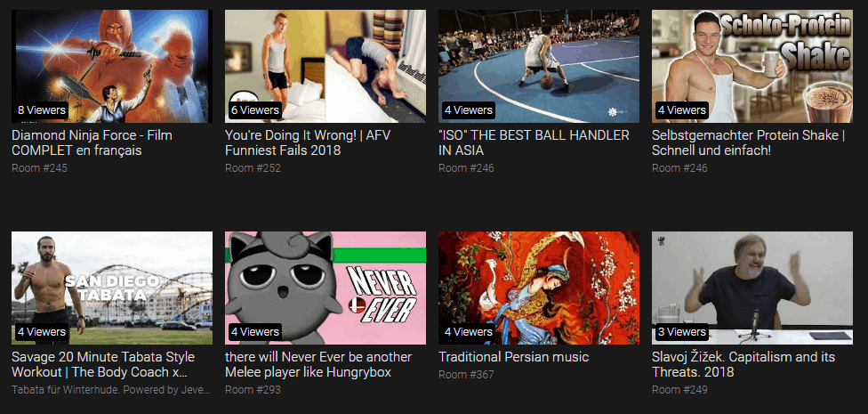The width and height of the screenshot is (868, 414).
Task: Open the Slavoj Žižek lecture thumbnail
Action: tap(752, 288)
